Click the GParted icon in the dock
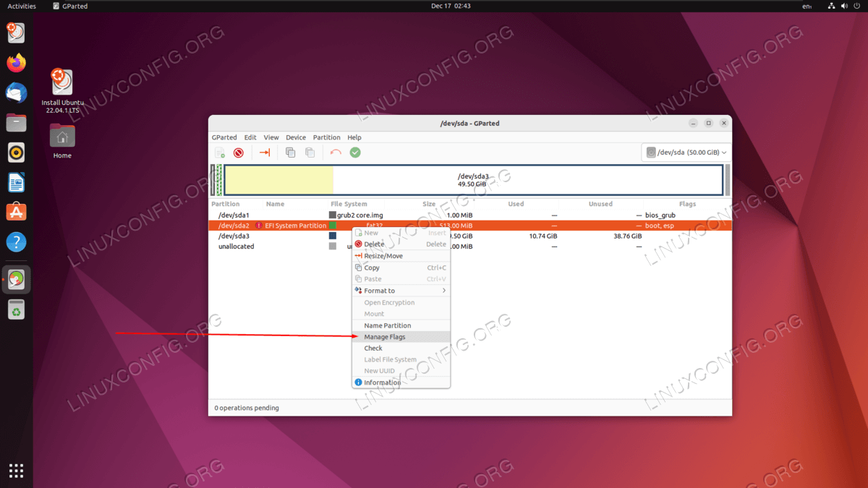868x488 pixels. 16,279
